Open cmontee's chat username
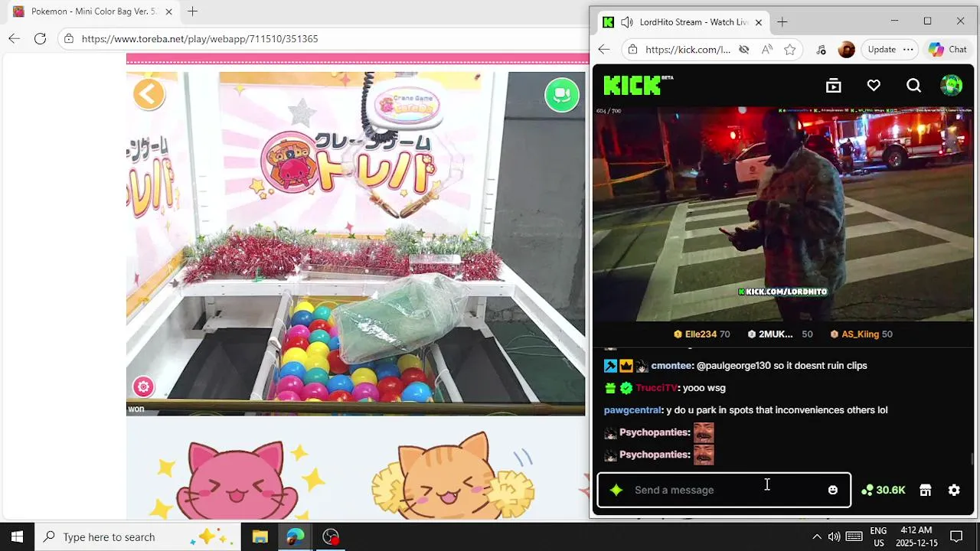Screen dimensions: 980x551 (671, 366)
